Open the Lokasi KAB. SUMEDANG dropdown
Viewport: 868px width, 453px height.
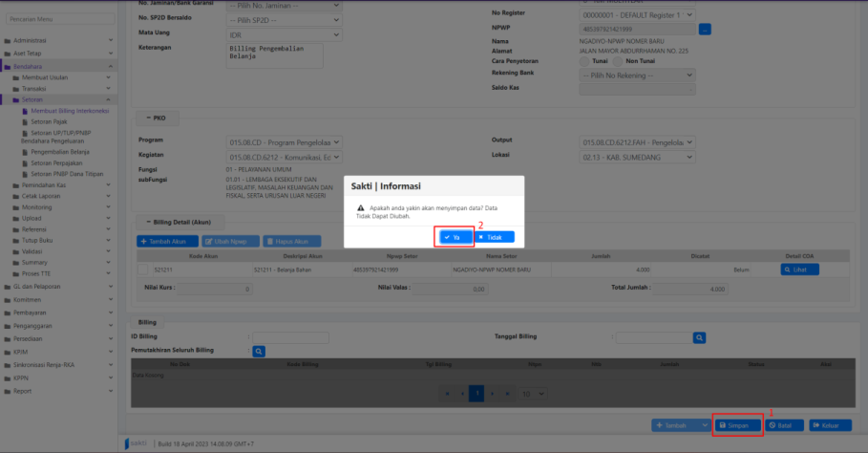tap(637, 157)
